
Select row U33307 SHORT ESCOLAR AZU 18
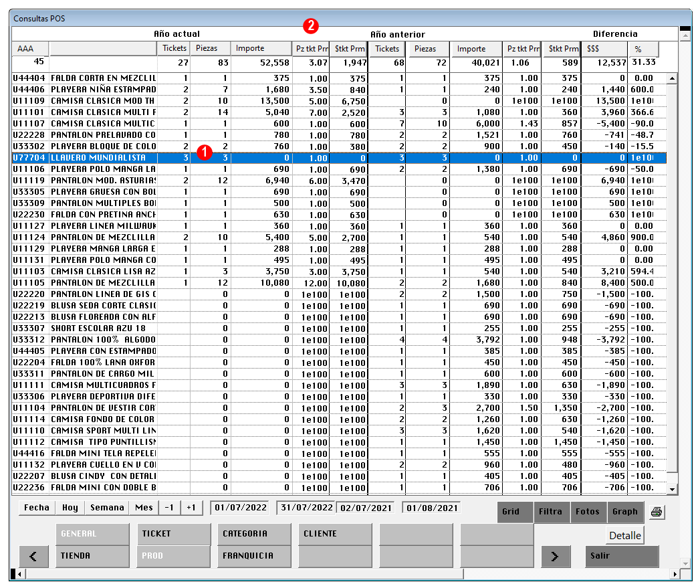click(339, 328)
